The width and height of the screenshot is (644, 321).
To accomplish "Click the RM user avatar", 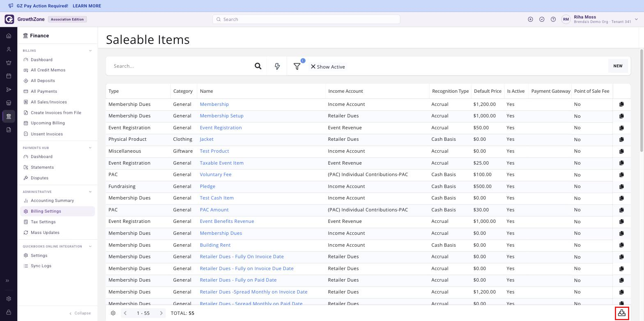I will [x=566, y=19].
